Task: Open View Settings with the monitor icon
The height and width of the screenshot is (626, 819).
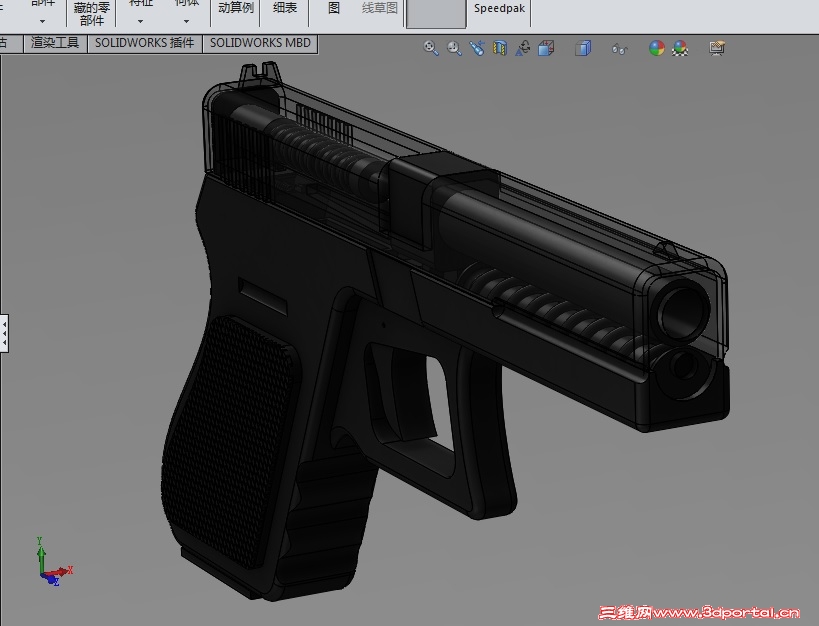Action: [x=717, y=47]
